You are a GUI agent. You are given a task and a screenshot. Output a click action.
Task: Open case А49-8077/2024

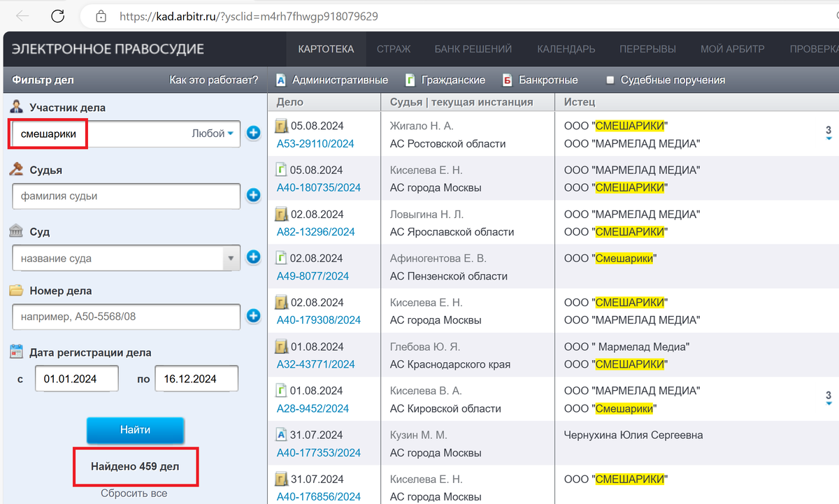(312, 276)
